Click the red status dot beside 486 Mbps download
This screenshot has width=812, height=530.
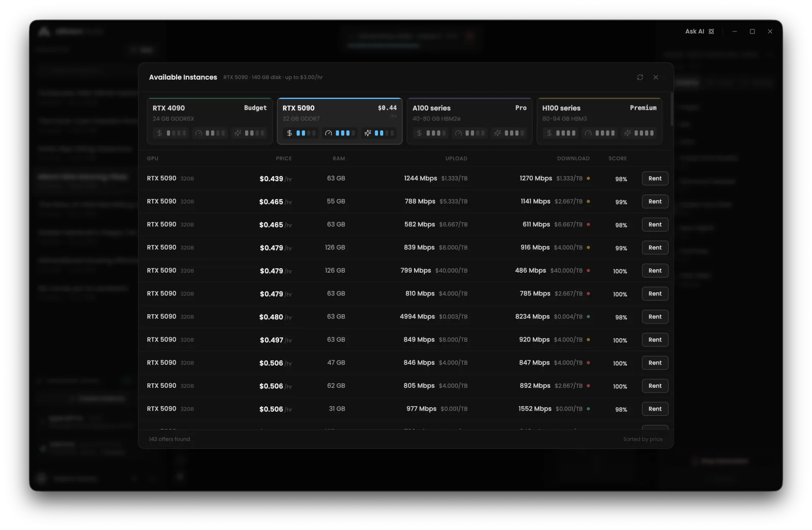[588, 271]
